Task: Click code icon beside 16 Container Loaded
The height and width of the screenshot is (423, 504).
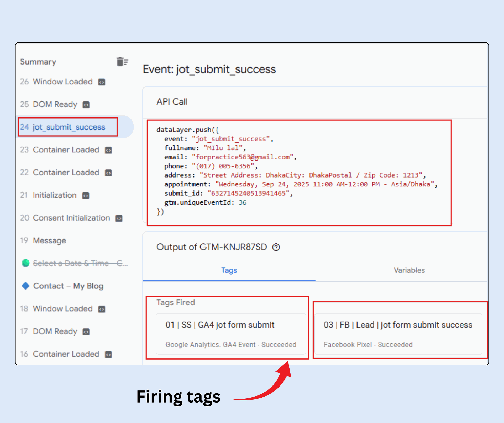Action: pyautogui.click(x=108, y=355)
